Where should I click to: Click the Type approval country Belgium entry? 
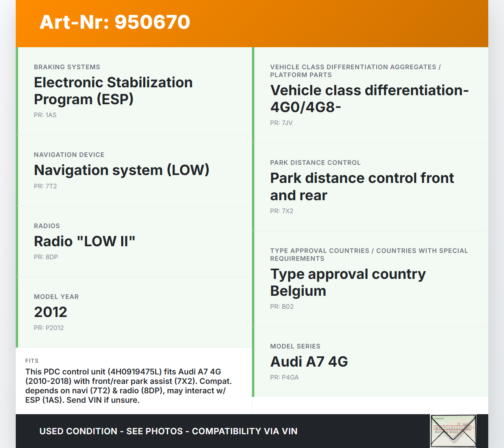click(x=348, y=282)
